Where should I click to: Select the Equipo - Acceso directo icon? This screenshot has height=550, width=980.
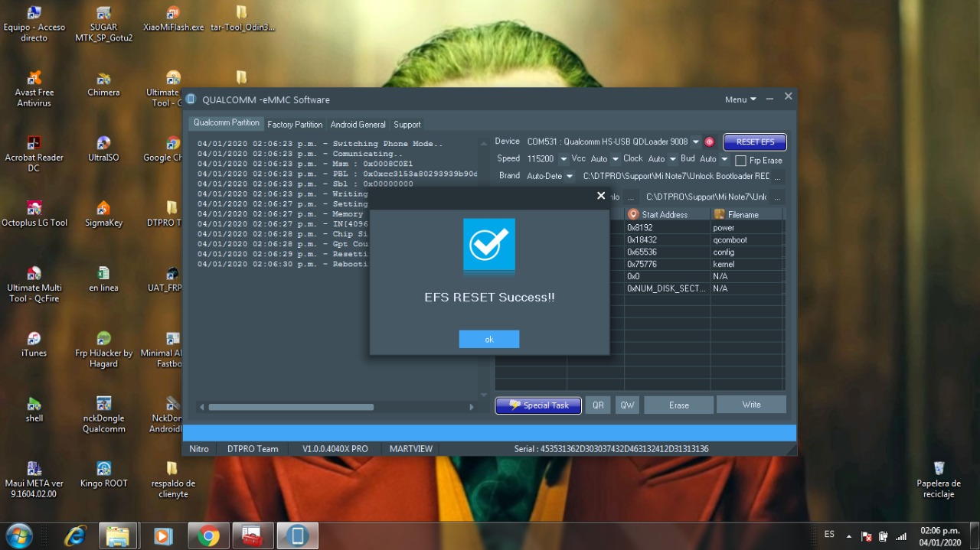point(34,23)
